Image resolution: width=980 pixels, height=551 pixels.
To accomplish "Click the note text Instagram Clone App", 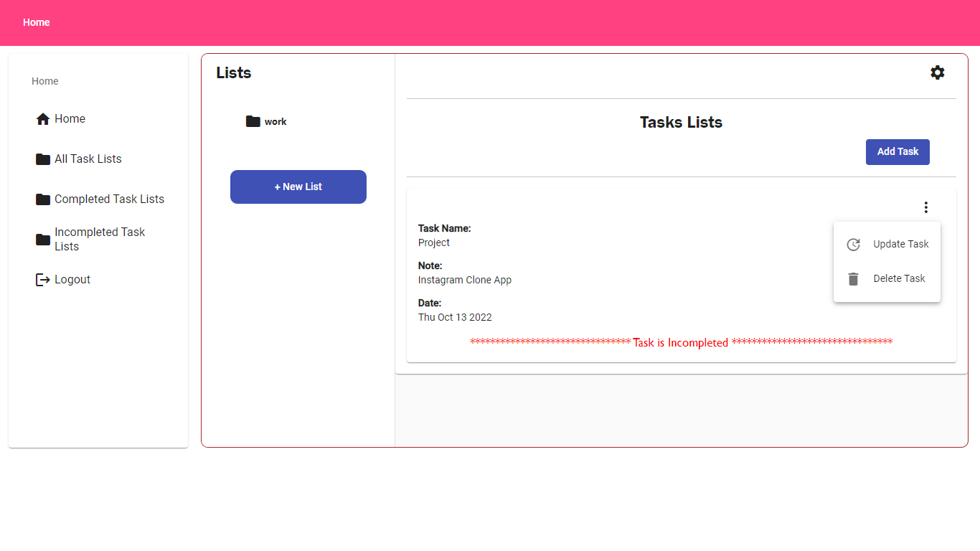I will tap(465, 280).
